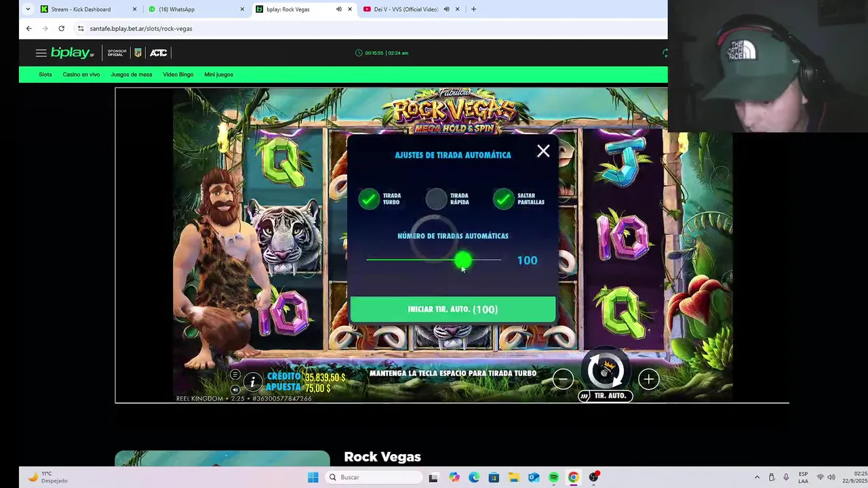The image size is (868, 488).
Task: Close the Kick Dashboard tab
Action: (134, 9)
